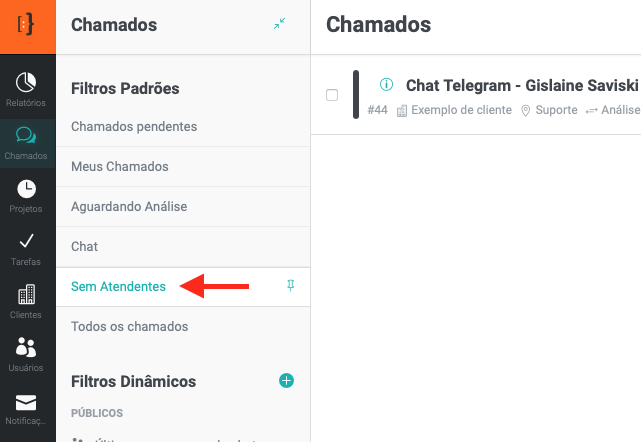
Task: Open the Aguardando Análise filter
Action: [129, 206]
